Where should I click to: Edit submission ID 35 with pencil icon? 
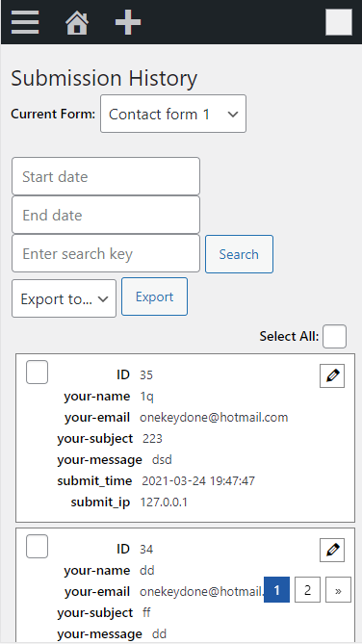[332, 375]
